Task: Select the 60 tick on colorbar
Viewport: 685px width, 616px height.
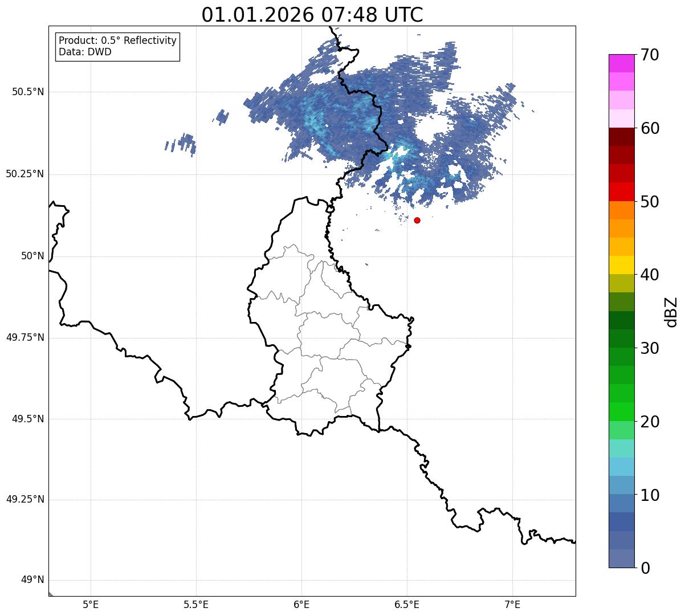Action: (650, 128)
